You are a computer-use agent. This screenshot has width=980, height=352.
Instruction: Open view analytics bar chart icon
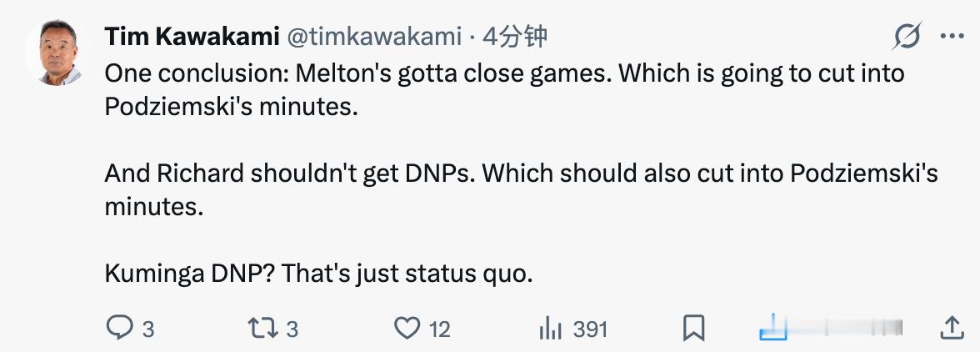[550, 329]
